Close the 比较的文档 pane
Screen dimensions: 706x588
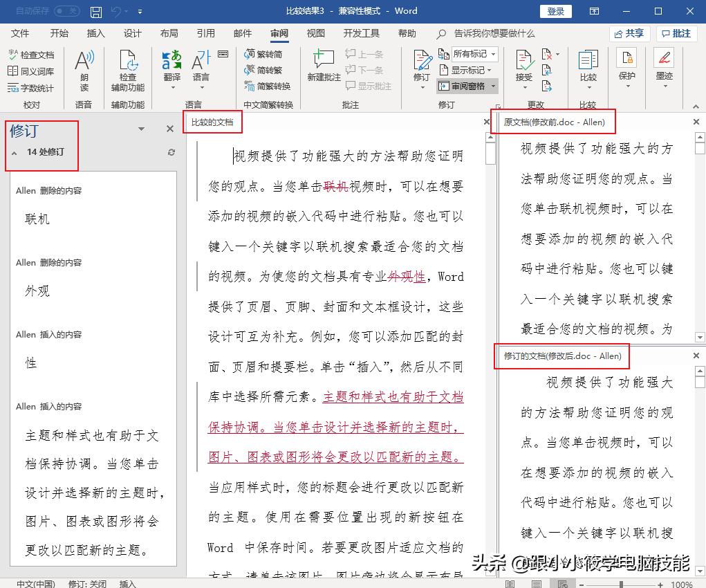tap(486, 122)
